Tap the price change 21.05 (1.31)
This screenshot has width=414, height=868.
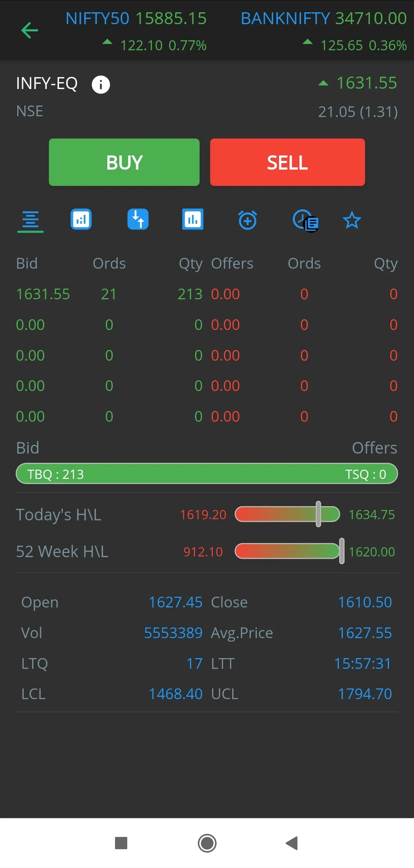pyautogui.click(x=358, y=112)
